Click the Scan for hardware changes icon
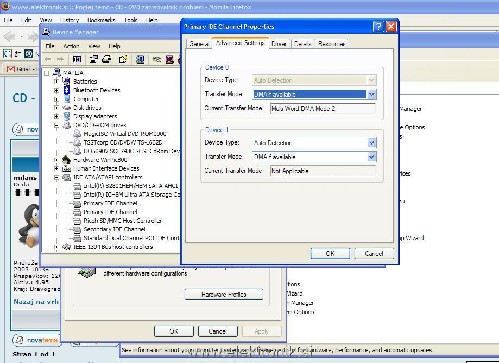Screen dimensions: 499x363 (x=156, y=59)
